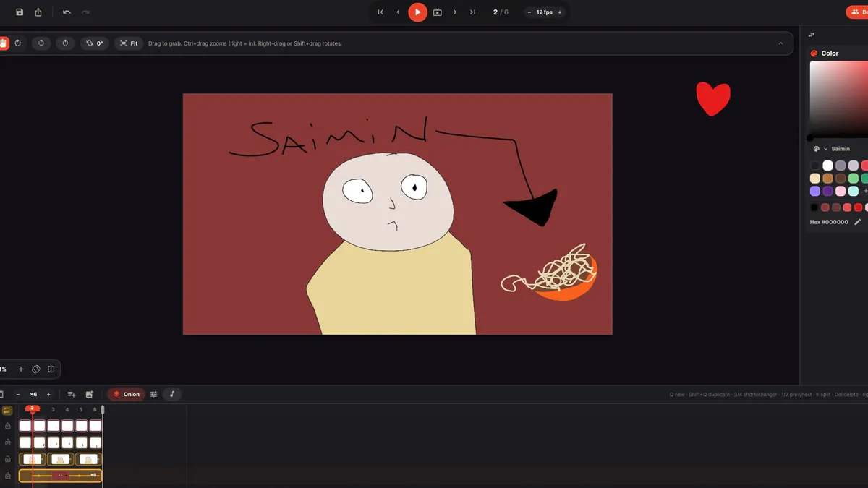Select the light pink palette swatch
The width and height of the screenshot is (868, 488).
[x=841, y=192]
